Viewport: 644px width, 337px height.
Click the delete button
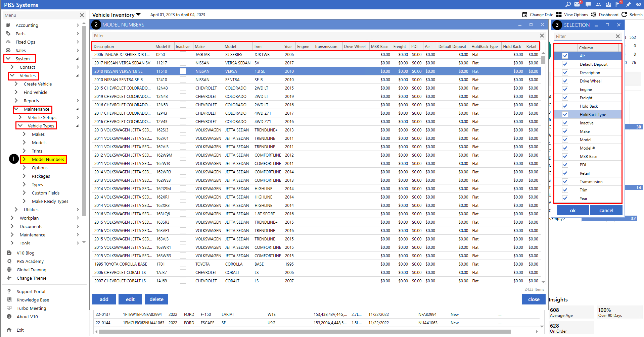pyautogui.click(x=156, y=299)
